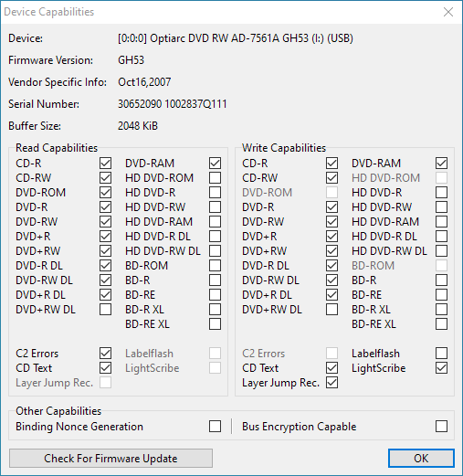Toggle the Write DVD+R checkbox
Viewport: 463px width, 476px height.
[x=331, y=237]
